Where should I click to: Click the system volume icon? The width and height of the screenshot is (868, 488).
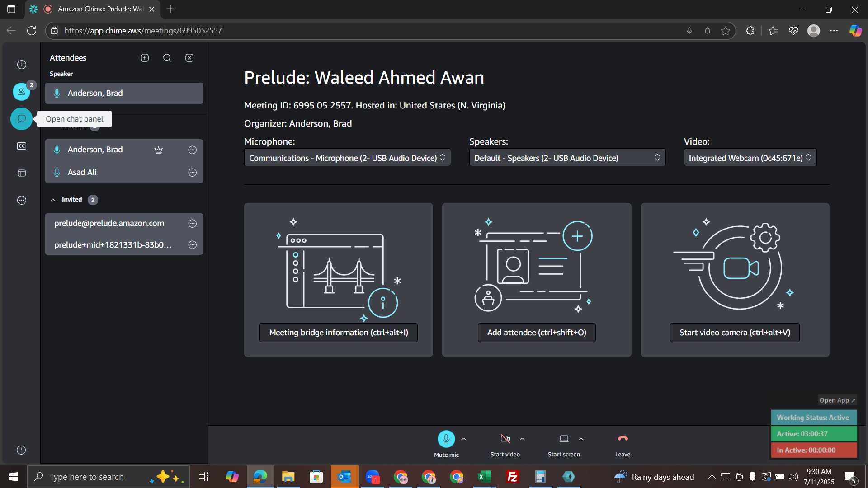click(x=793, y=477)
